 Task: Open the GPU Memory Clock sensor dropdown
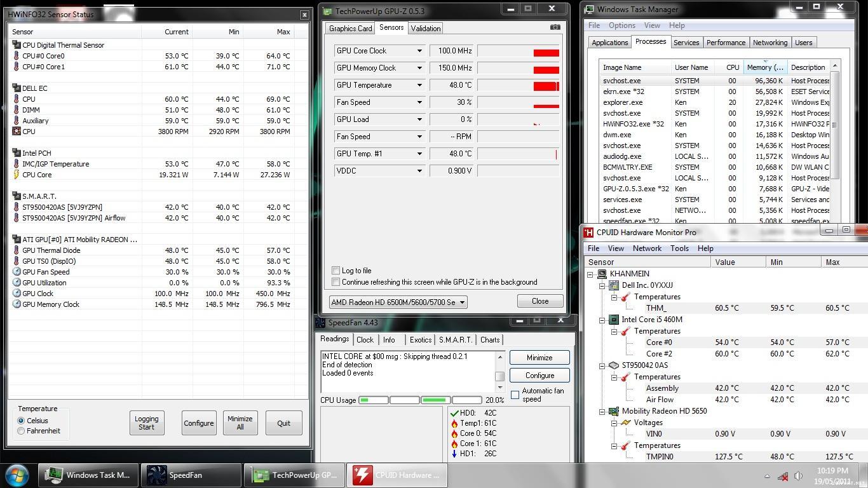click(419, 68)
